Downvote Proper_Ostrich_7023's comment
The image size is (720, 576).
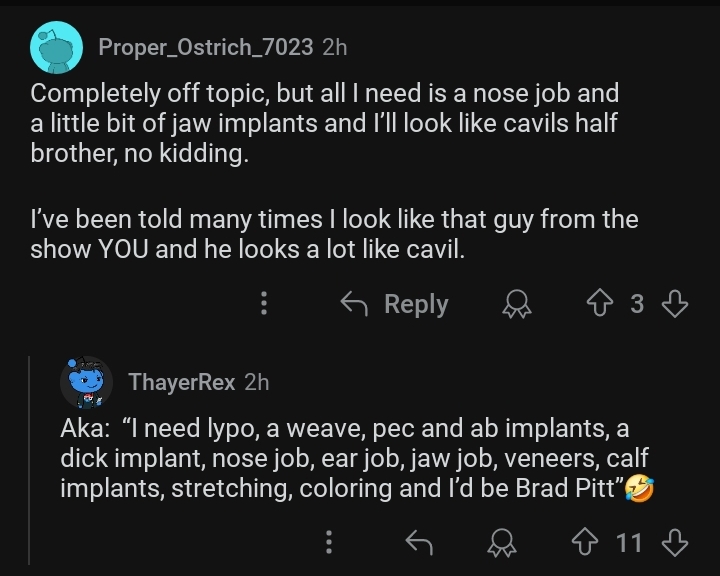(676, 304)
